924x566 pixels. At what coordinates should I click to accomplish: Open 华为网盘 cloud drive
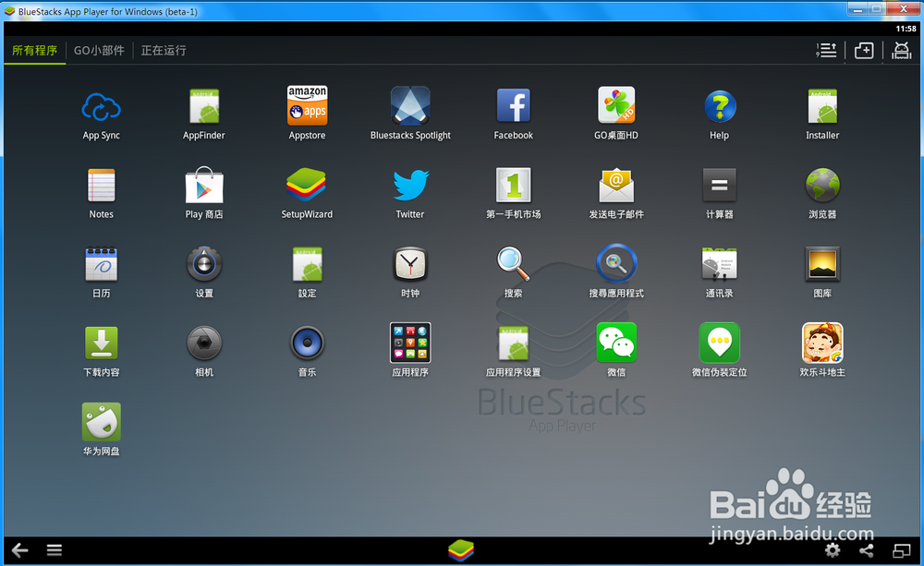[102, 422]
